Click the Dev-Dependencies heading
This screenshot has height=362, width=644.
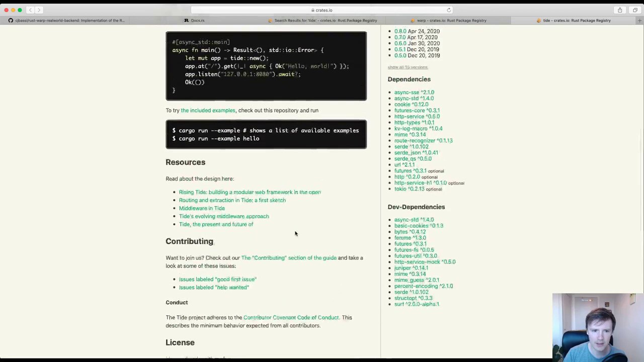(416, 207)
